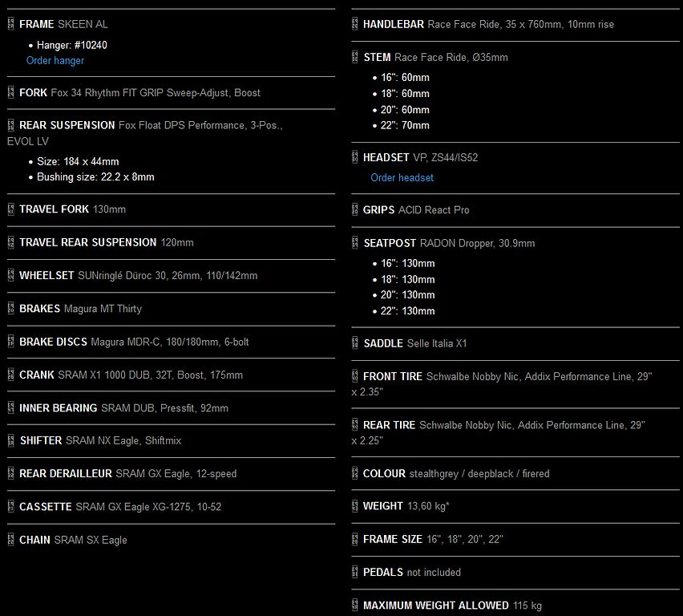
Task: Click the icon next to SHIFTER
Action: [x=11, y=441]
